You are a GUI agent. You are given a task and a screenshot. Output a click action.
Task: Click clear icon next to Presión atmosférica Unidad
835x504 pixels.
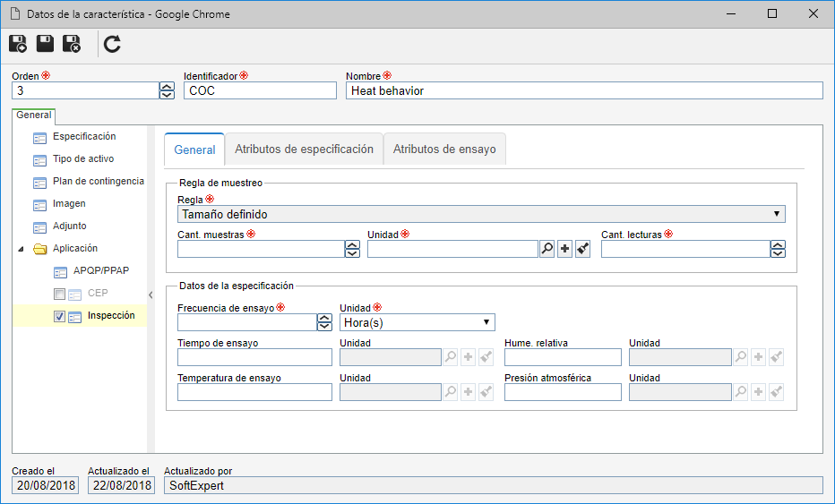(776, 392)
